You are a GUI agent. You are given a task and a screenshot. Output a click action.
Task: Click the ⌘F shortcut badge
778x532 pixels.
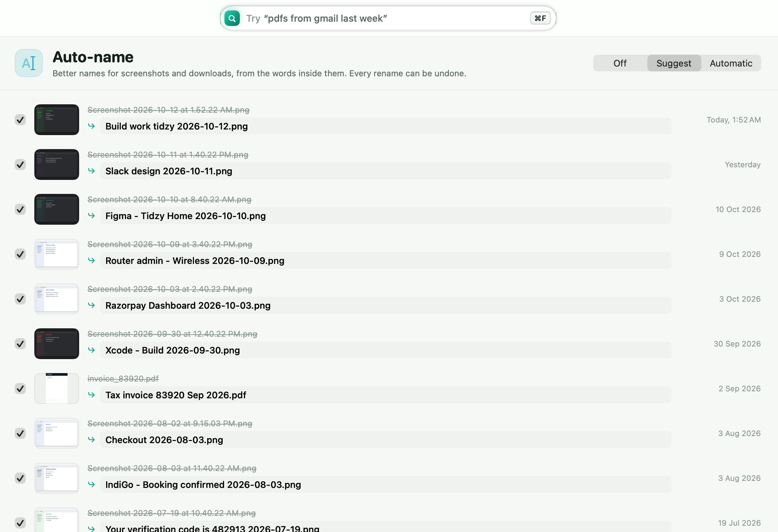[x=540, y=18]
